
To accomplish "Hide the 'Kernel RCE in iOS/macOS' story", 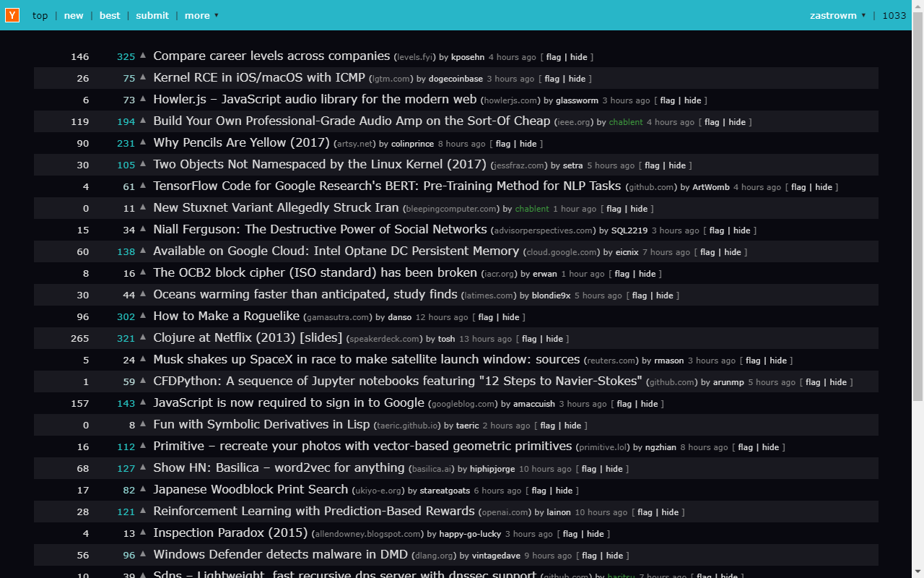I will (x=577, y=79).
